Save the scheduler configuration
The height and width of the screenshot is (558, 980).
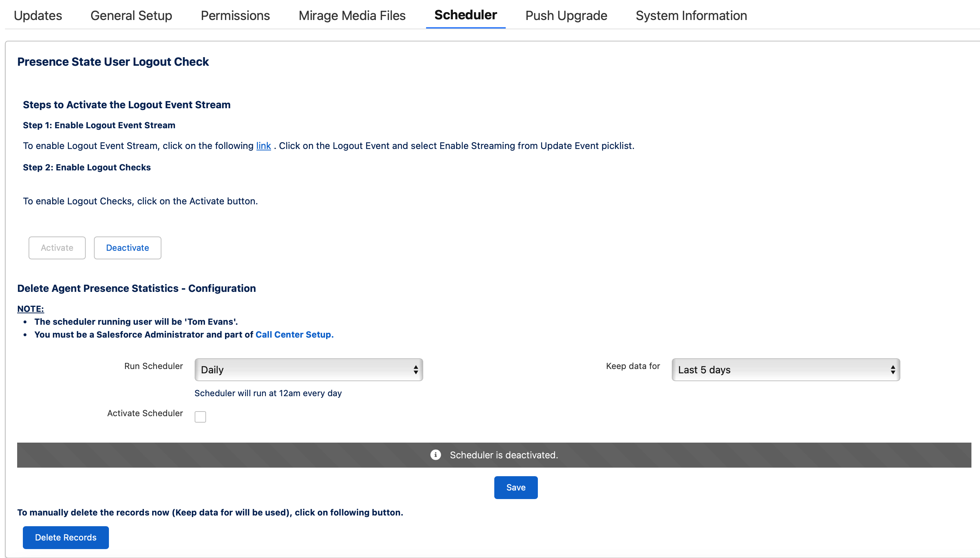[516, 487]
